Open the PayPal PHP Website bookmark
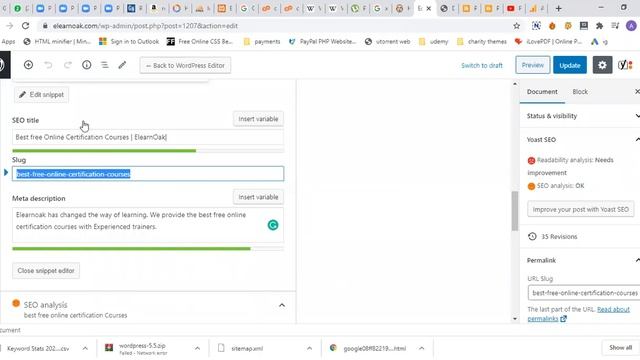 pos(322,41)
